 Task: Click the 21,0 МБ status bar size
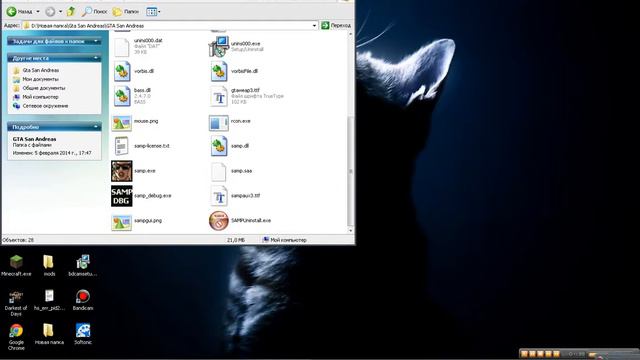coord(236,240)
